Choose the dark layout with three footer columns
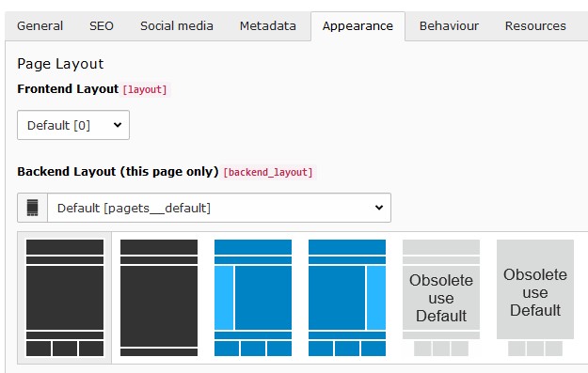Viewport: 588px width, 373px height. [65, 298]
